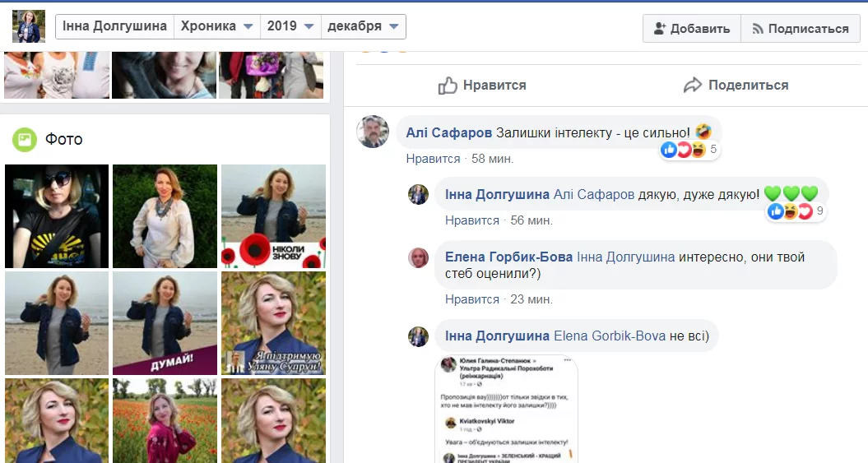Open Алі Сафаров avatar
Image resolution: width=868 pixels, height=463 pixels.
[373, 132]
